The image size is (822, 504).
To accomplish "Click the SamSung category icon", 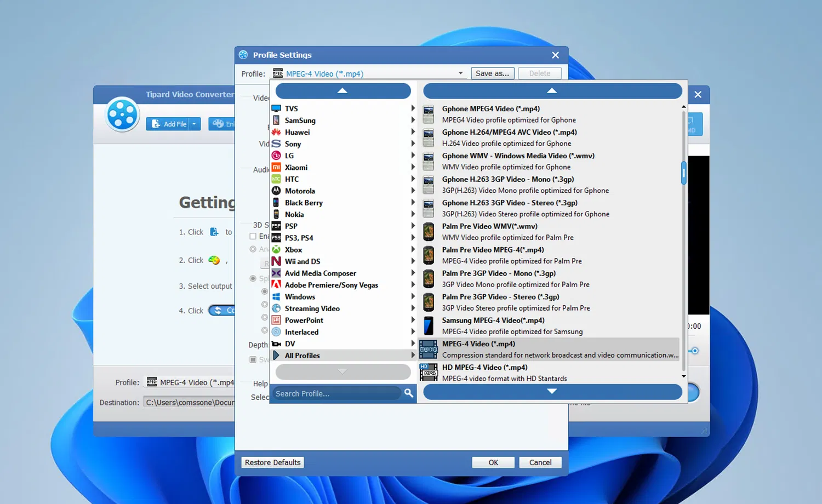I will click(276, 121).
